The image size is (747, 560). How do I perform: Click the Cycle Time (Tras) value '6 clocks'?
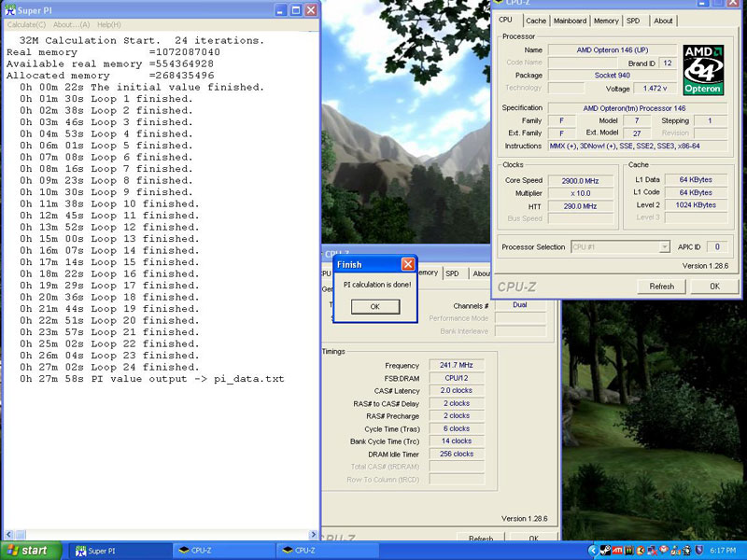(x=457, y=428)
